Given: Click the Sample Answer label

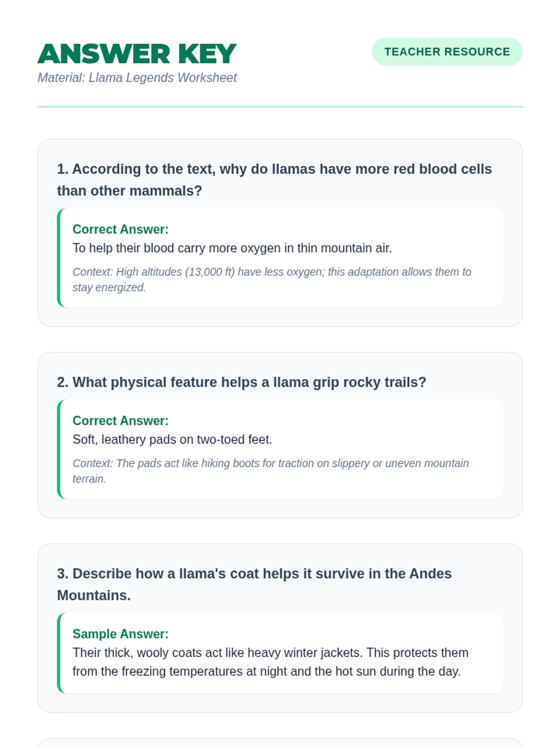Looking at the screenshot, I should (120, 634).
